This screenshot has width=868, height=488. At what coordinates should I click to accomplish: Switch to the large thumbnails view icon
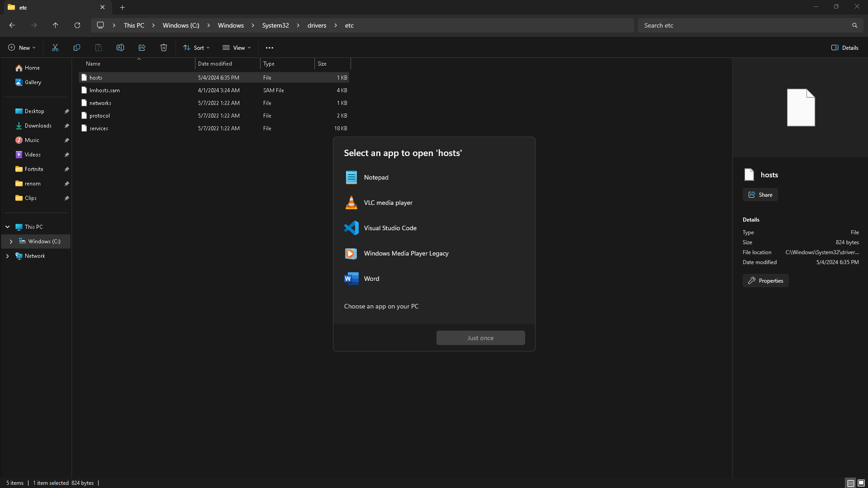[x=861, y=483]
